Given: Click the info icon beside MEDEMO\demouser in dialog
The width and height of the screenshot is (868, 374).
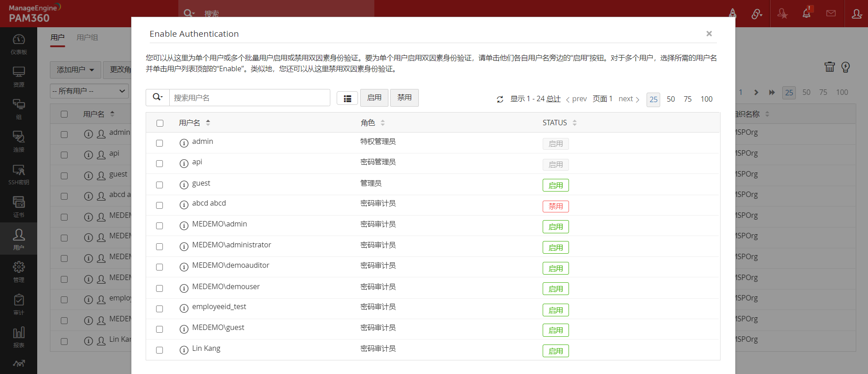Looking at the screenshot, I should [x=184, y=288].
